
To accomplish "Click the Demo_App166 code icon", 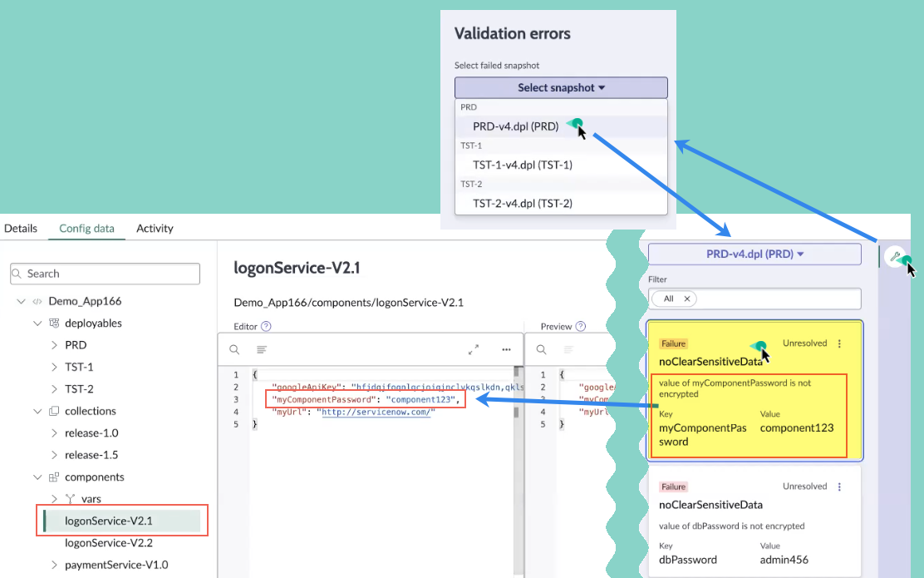I will (x=37, y=301).
